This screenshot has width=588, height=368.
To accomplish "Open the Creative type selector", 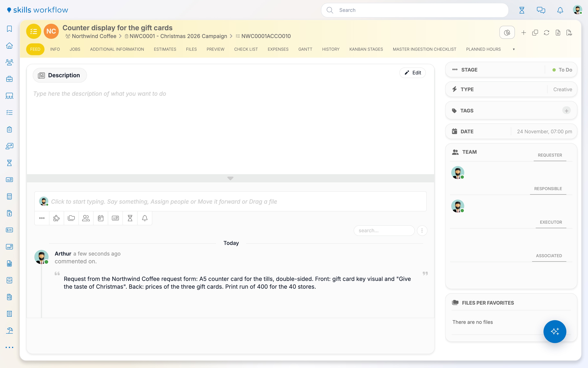I will click(562, 89).
